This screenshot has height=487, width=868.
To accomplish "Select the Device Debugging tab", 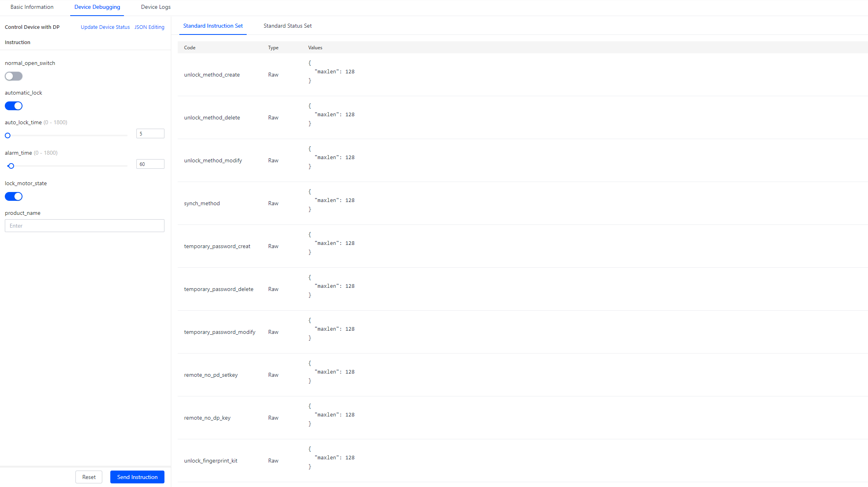I will tap(97, 7).
